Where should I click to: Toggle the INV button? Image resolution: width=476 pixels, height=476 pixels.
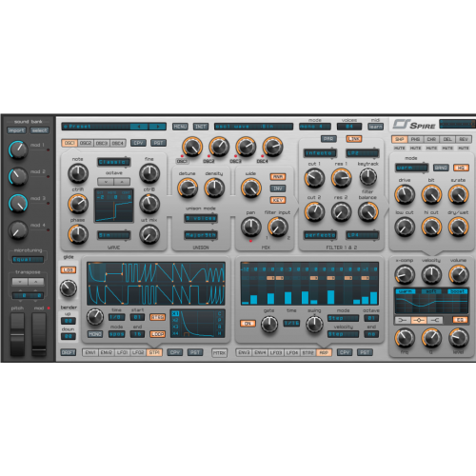pyautogui.click(x=278, y=188)
